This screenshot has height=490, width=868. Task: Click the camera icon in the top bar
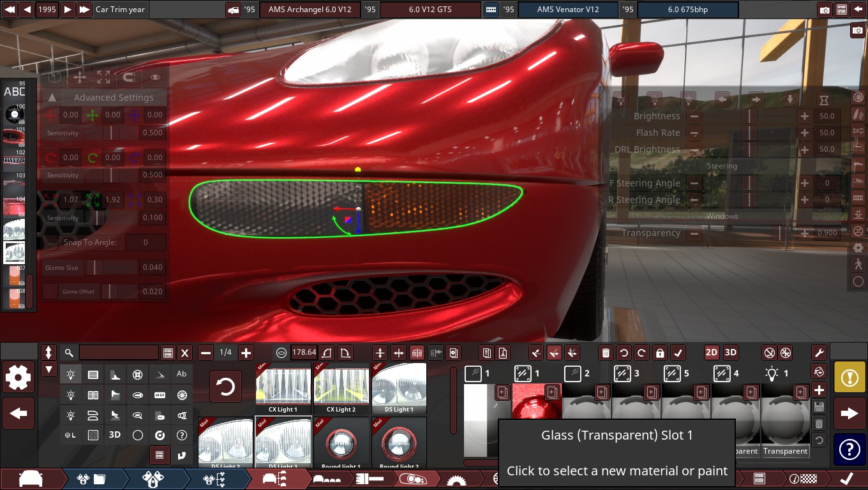[825, 10]
